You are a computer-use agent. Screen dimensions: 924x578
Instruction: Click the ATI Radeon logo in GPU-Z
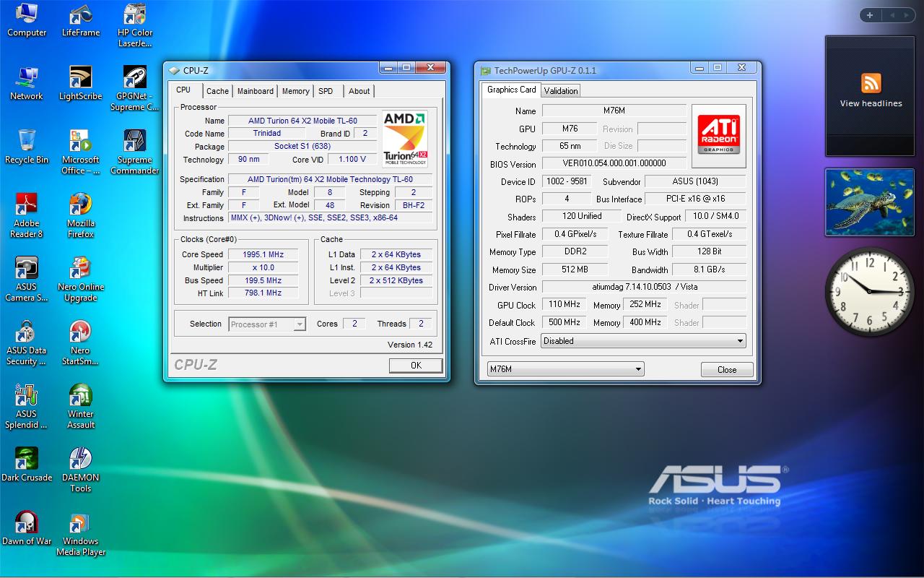point(718,130)
